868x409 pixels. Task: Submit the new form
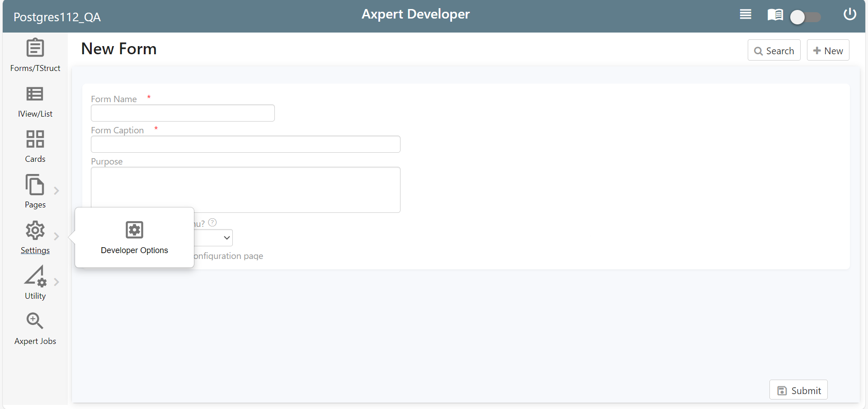point(798,390)
